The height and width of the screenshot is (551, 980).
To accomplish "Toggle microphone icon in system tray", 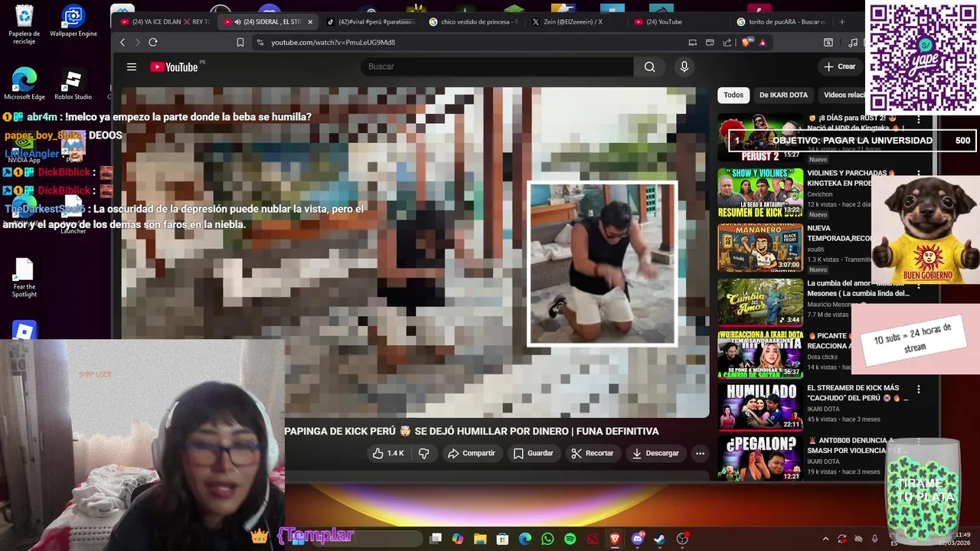I will [874, 539].
